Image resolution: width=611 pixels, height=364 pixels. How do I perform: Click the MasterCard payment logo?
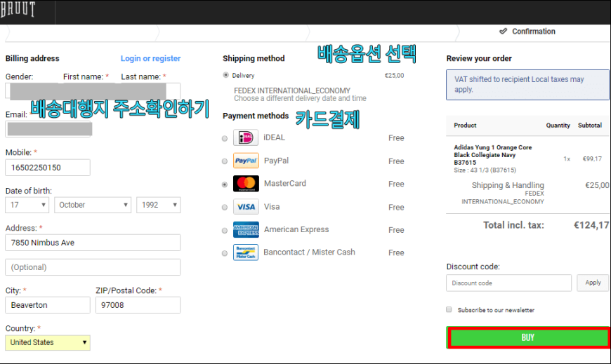coord(246,183)
